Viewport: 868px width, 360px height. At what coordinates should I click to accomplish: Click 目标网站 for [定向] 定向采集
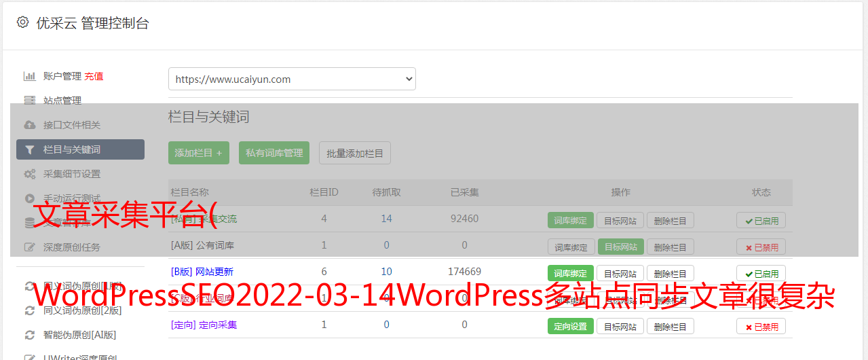pos(620,326)
